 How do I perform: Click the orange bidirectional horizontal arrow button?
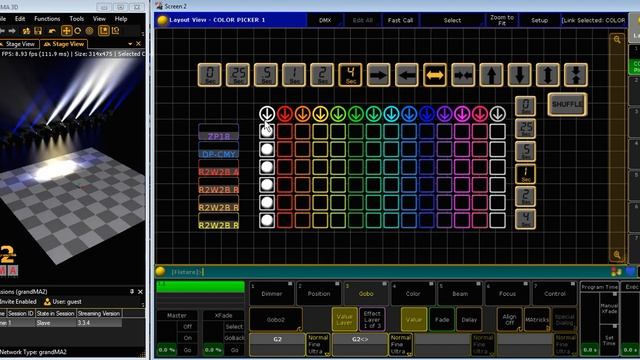tap(435, 75)
